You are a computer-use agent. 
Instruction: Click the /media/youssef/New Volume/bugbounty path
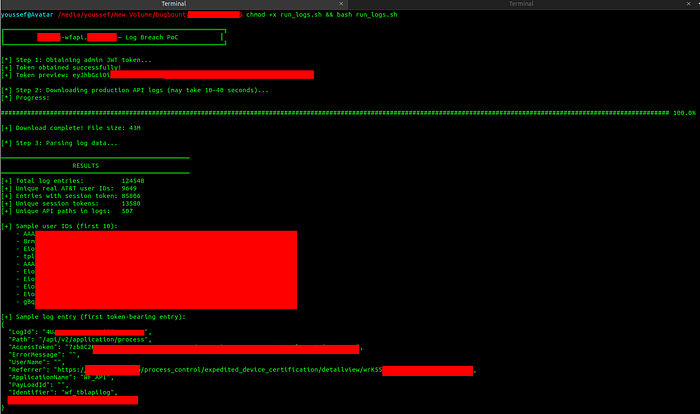tap(123, 15)
